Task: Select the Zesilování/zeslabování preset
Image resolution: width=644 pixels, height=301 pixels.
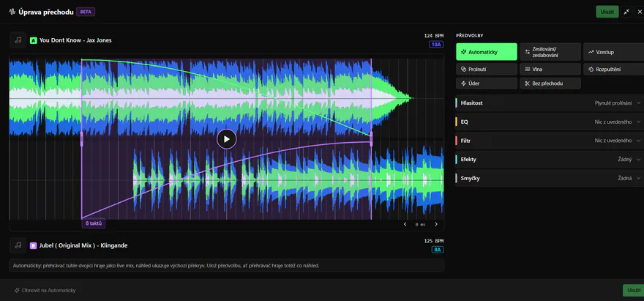Action: [550, 52]
